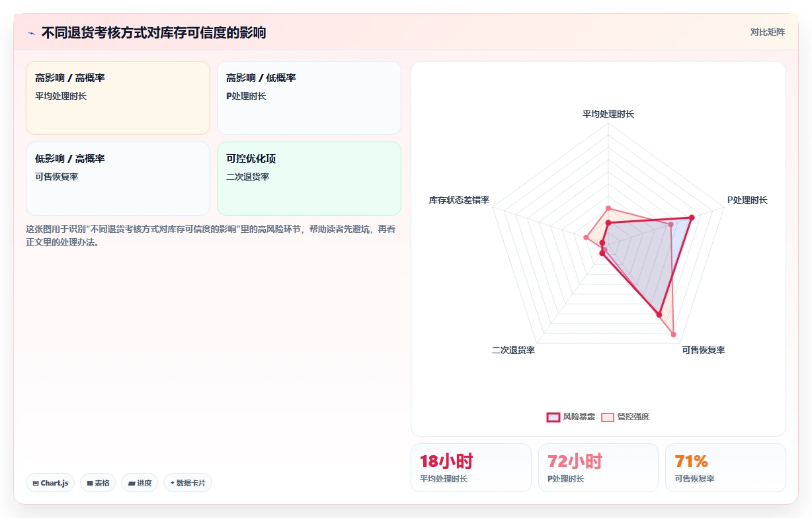Click the dark red 风险暴露 point on the P处理时长 axis

pos(692,218)
